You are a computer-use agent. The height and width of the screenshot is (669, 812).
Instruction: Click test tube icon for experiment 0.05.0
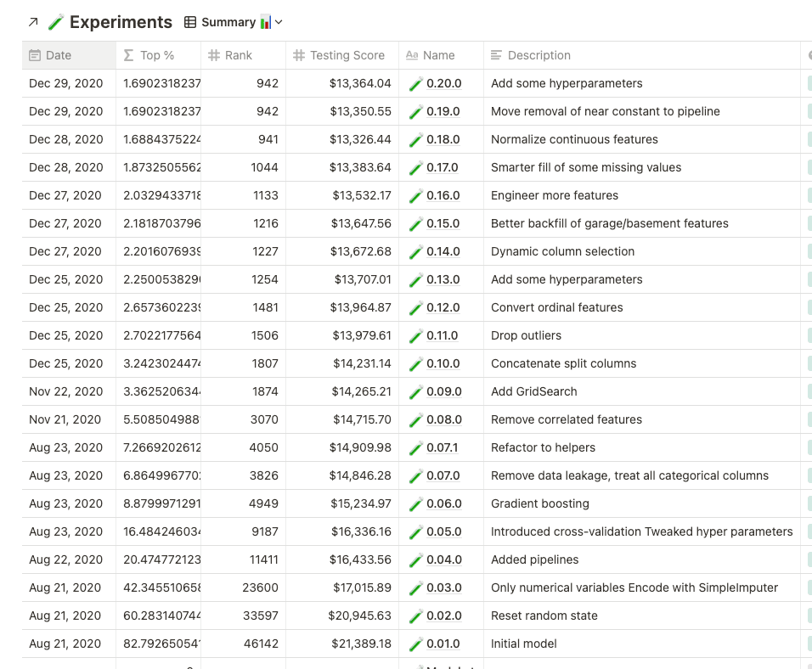pos(416,531)
